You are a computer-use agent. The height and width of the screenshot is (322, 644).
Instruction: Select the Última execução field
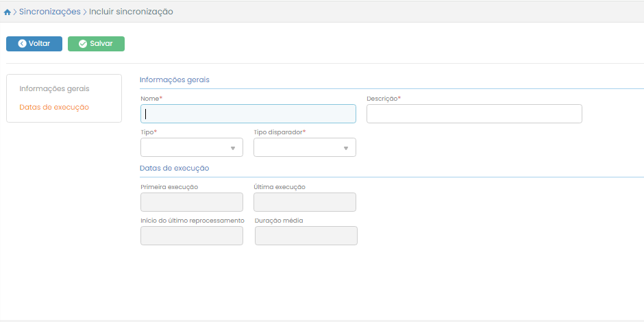(x=305, y=202)
